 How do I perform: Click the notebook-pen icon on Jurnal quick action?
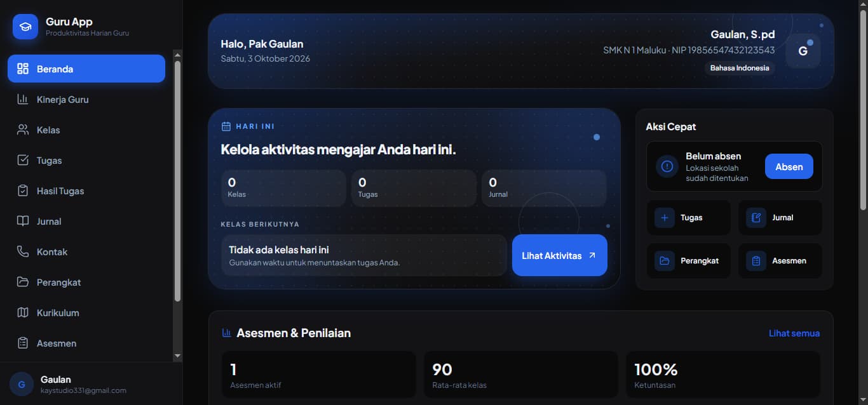[756, 218]
